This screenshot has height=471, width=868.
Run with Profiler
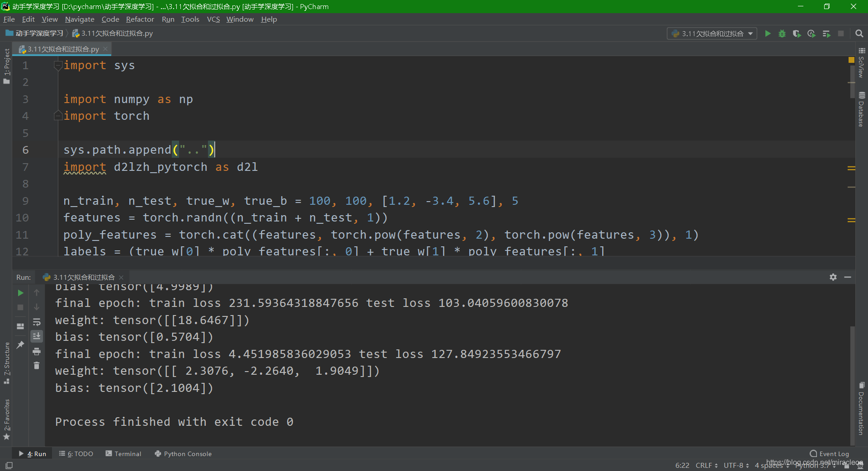pyautogui.click(x=811, y=33)
